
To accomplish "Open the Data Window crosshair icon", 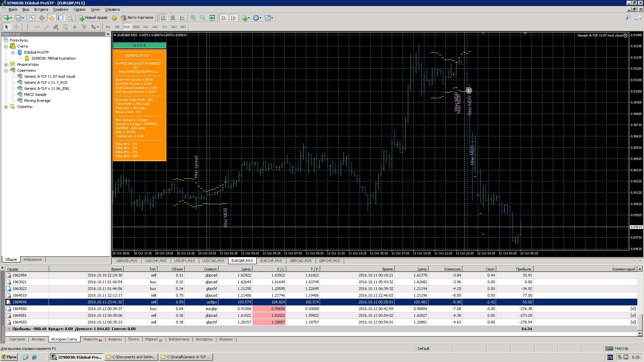I will 42,18.
